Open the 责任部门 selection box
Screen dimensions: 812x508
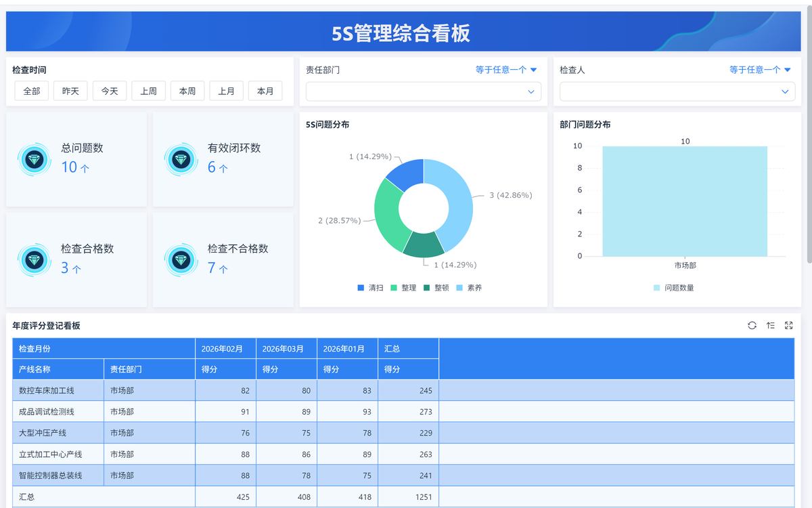coord(424,91)
